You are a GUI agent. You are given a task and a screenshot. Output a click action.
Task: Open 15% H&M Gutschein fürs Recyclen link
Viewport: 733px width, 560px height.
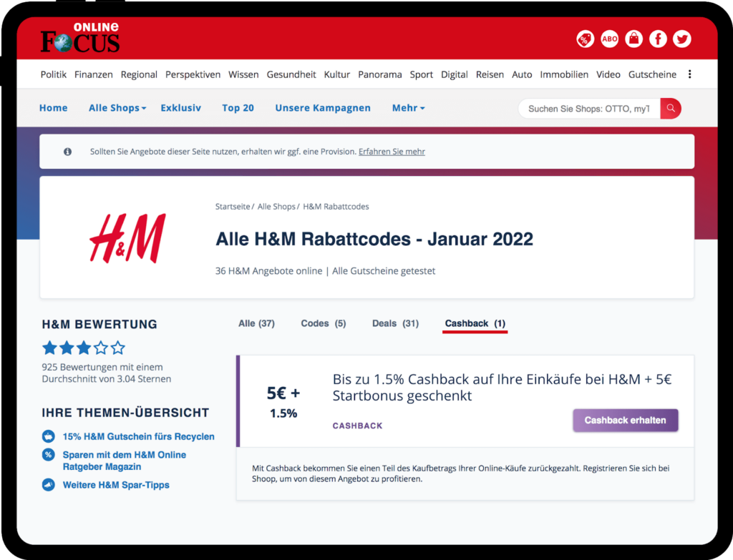pyautogui.click(x=138, y=436)
